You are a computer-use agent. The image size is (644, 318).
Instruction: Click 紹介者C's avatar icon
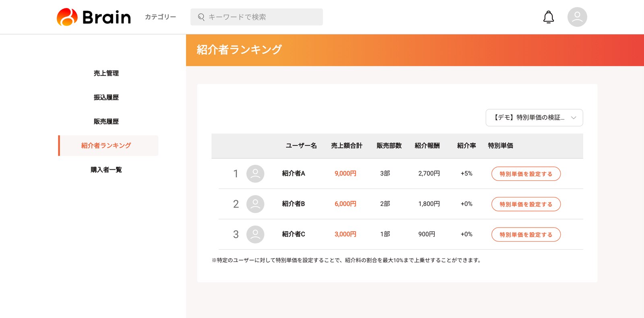point(255,234)
